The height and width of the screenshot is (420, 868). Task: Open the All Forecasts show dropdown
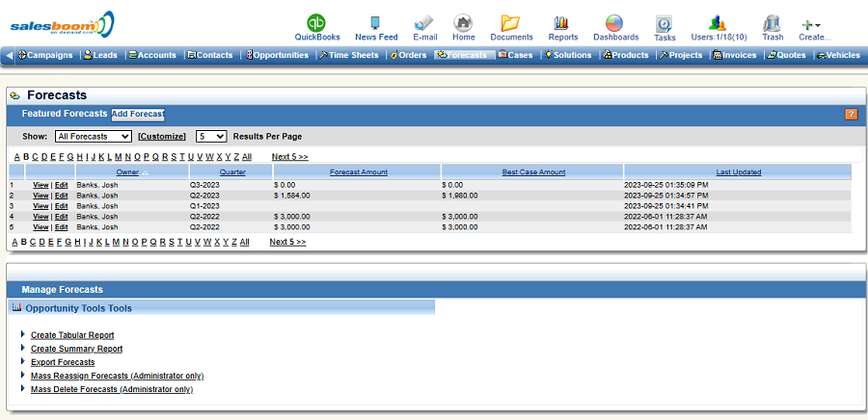point(93,137)
